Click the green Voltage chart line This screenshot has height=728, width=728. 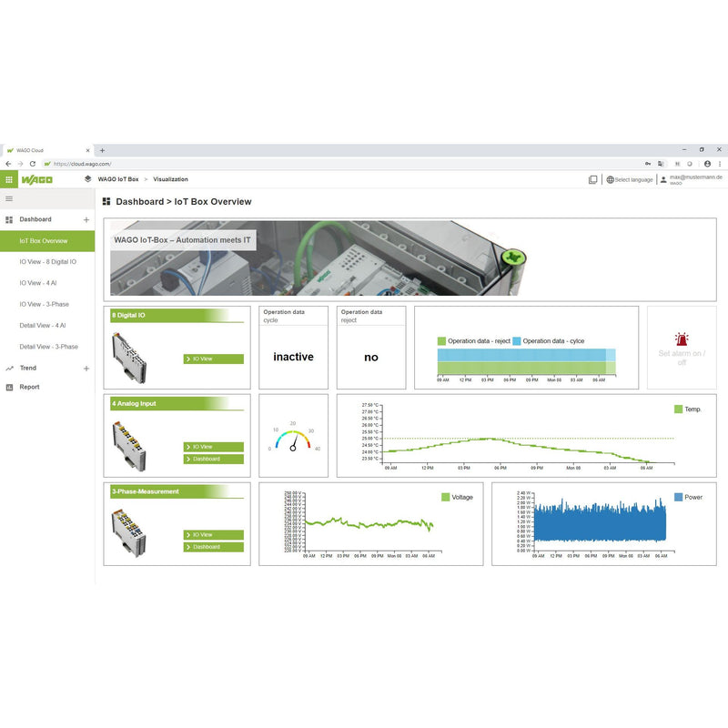[x=369, y=524]
